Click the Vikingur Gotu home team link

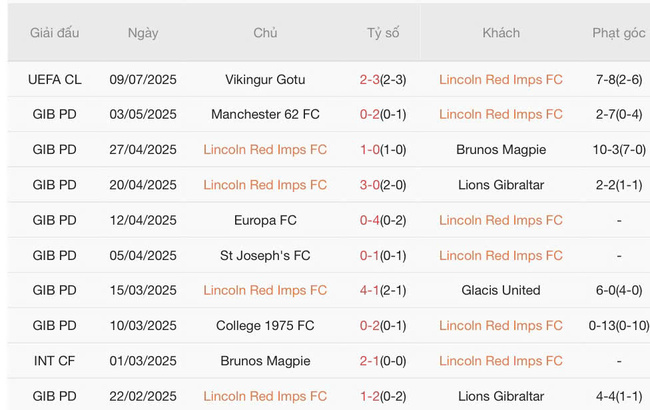click(x=265, y=79)
